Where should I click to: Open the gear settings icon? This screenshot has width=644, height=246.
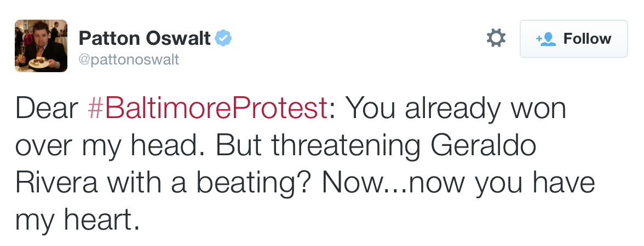coord(496,38)
